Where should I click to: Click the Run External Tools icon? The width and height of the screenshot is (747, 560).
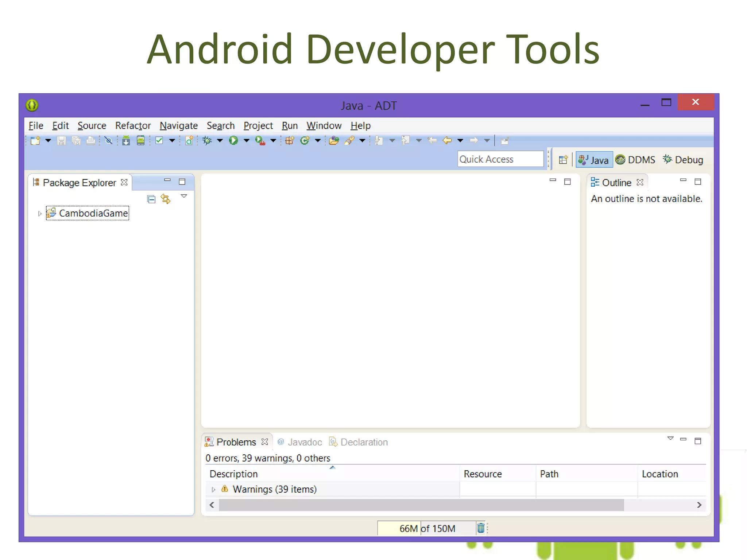click(x=260, y=140)
